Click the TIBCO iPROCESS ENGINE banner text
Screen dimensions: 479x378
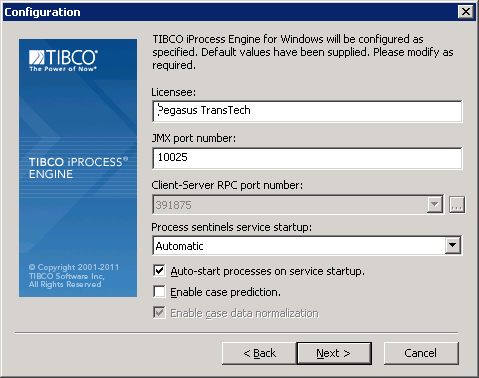click(78, 168)
